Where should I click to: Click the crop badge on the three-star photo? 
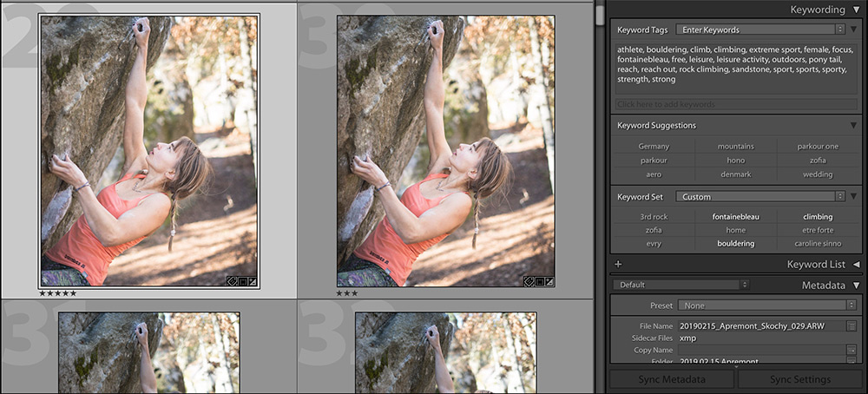click(x=539, y=281)
